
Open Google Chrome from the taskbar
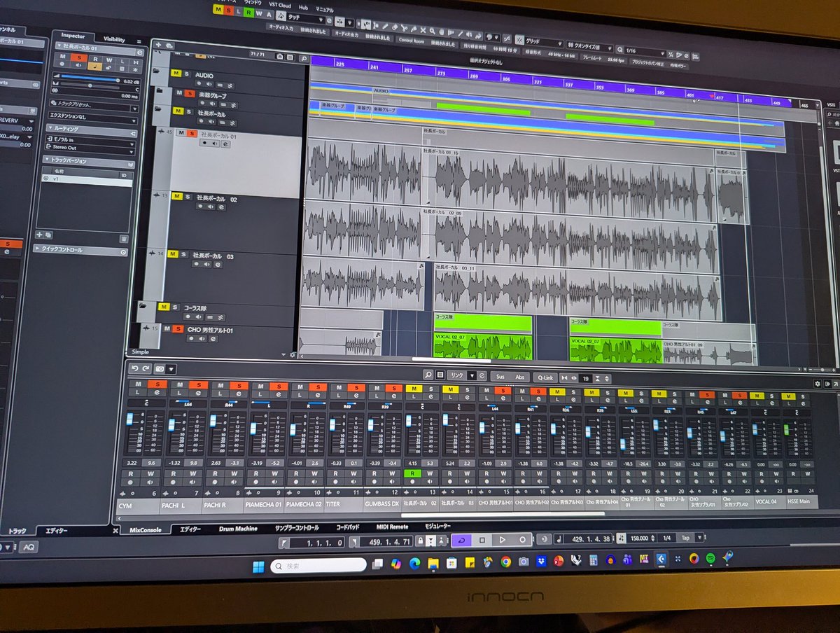(505, 562)
